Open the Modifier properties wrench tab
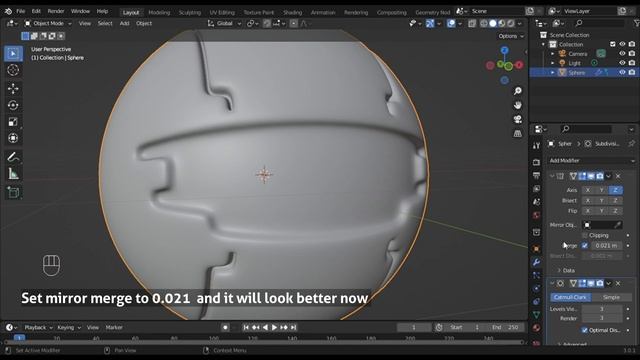Screen dimensions: 640x360 point(536,262)
